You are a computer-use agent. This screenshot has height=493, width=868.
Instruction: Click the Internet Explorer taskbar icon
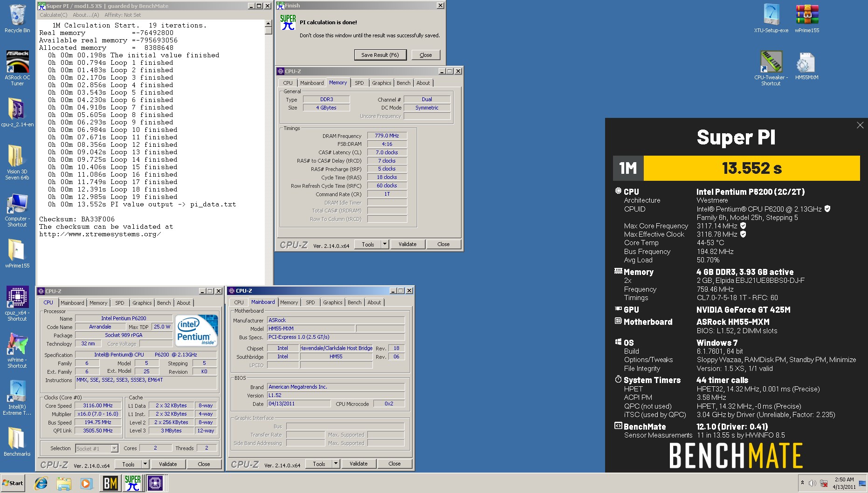[41, 483]
